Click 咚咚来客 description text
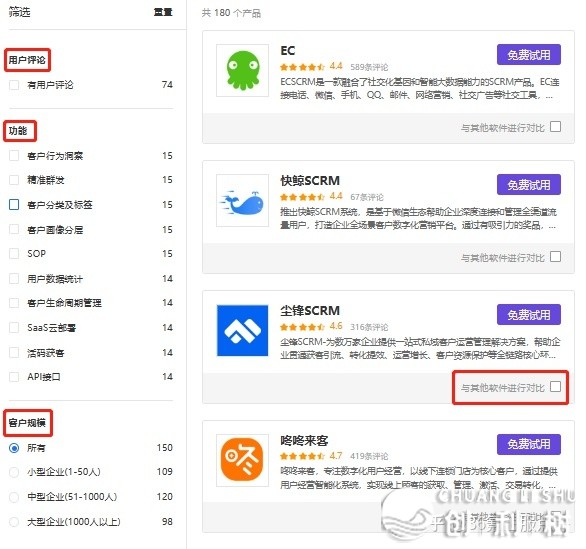This screenshot has height=549, width=586. click(x=419, y=478)
